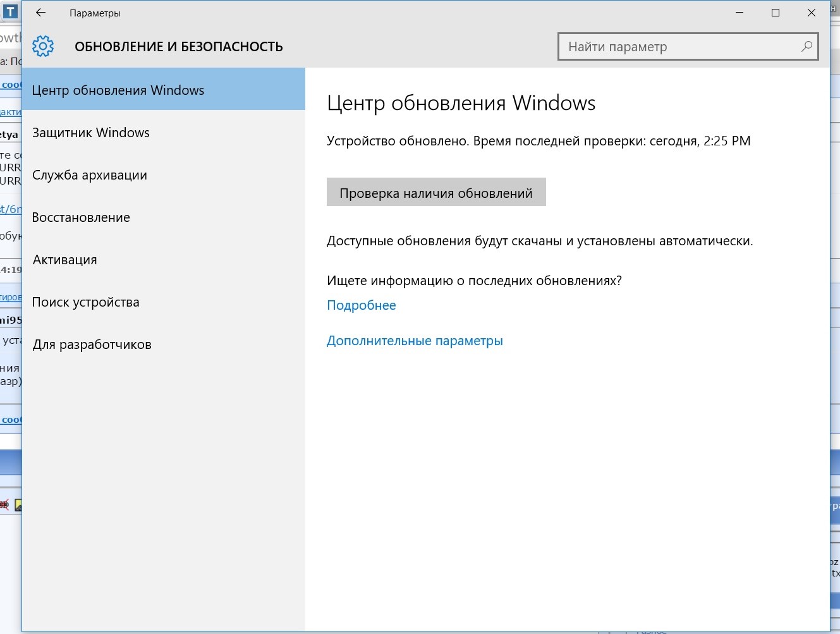Go back using the arrow in Параметры
The height and width of the screenshot is (634, 840).
41,13
